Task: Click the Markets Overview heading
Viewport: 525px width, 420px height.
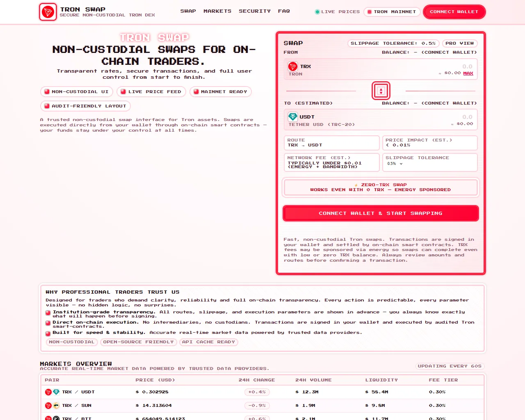Action: point(76,364)
